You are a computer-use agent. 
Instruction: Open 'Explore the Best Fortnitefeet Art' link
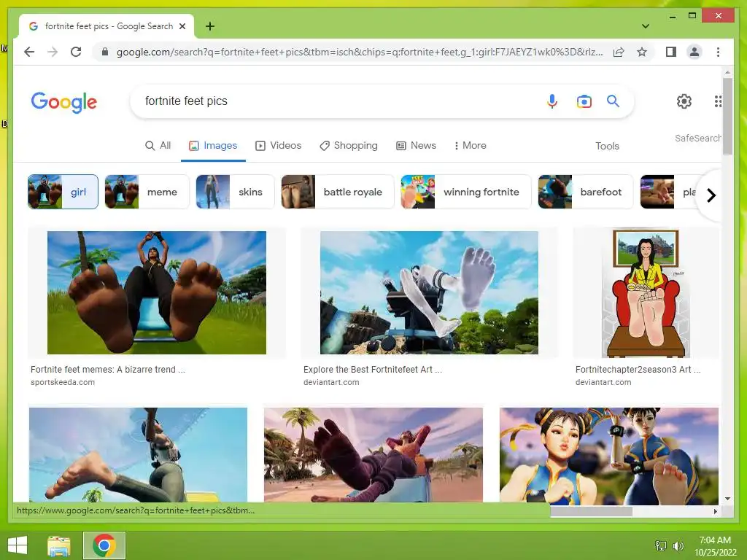373,370
